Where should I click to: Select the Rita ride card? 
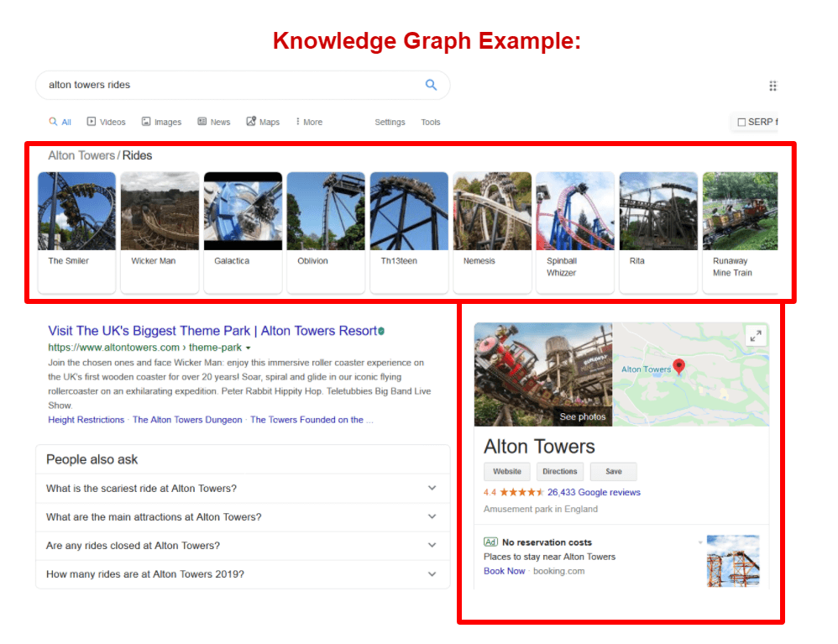point(658,232)
